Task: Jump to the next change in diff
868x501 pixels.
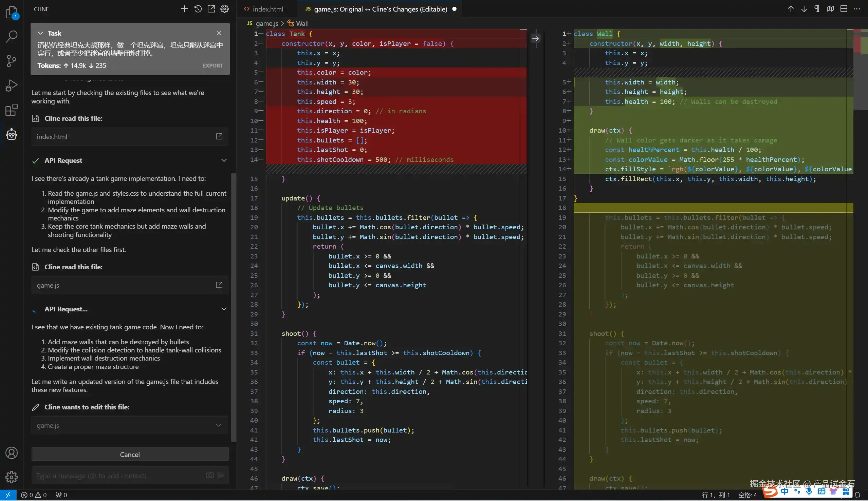Action: coord(804,9)
